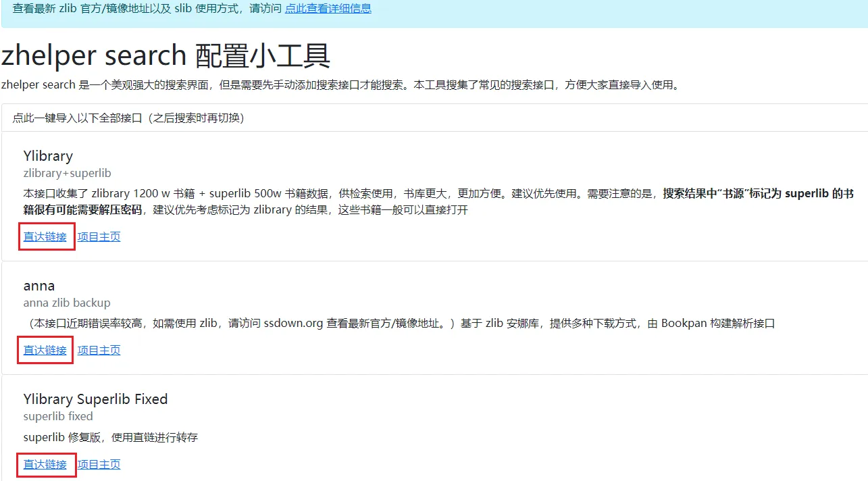Screen dimensions: 868x481
Task: Click the intro sentence about zhelper search
Action: pos(340,85)
